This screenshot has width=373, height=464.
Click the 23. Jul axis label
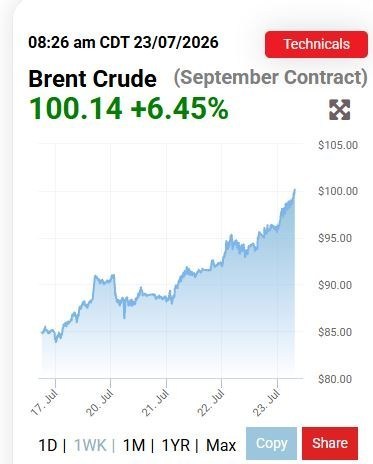click(267, 403)
